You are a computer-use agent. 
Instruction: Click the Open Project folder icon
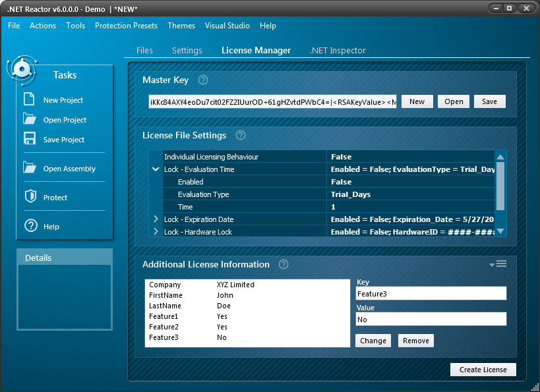[30, 119]
